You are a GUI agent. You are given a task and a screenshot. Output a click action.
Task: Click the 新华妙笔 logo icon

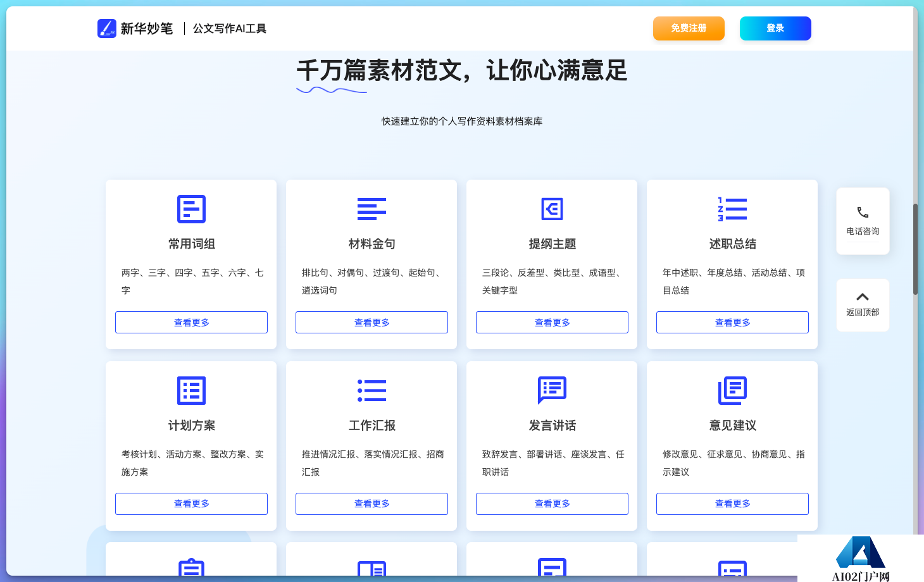point(107,28)
